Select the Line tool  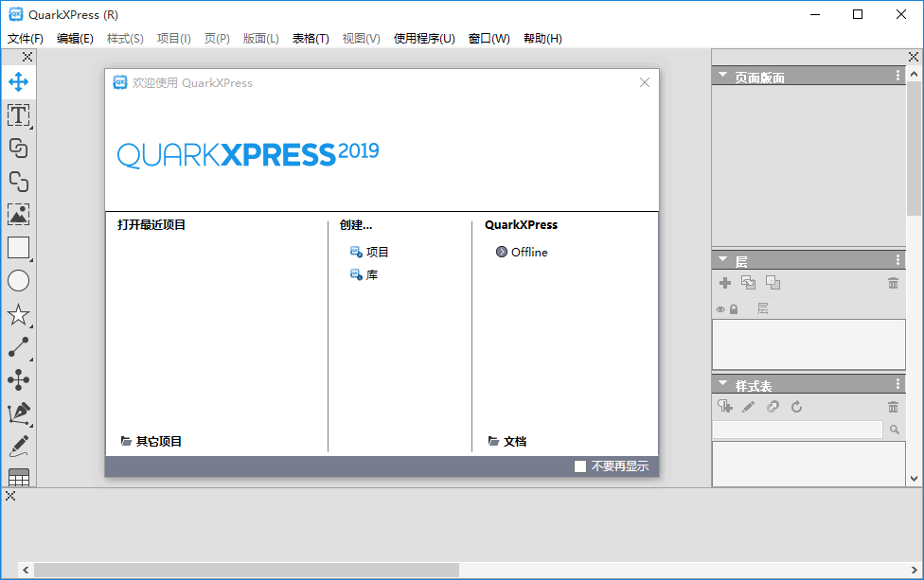[18, 347]
